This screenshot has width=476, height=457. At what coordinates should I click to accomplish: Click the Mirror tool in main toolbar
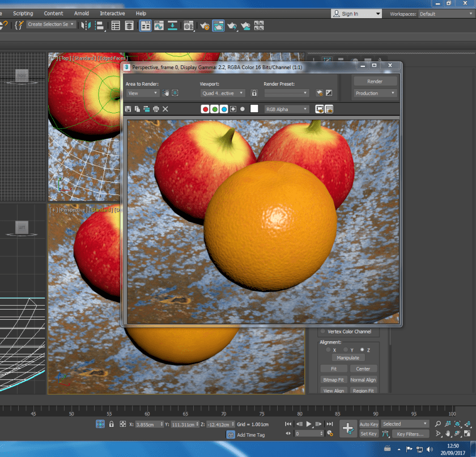[x=86, y=25]
